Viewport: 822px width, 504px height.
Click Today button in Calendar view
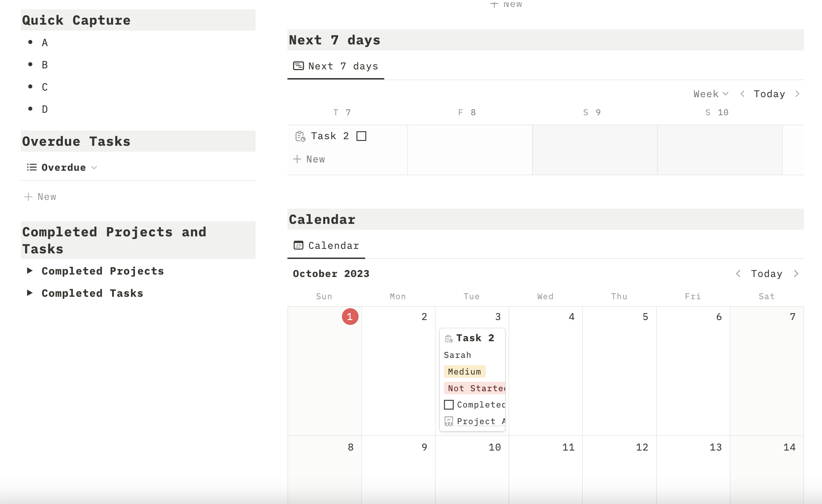(x=767, y=272)
